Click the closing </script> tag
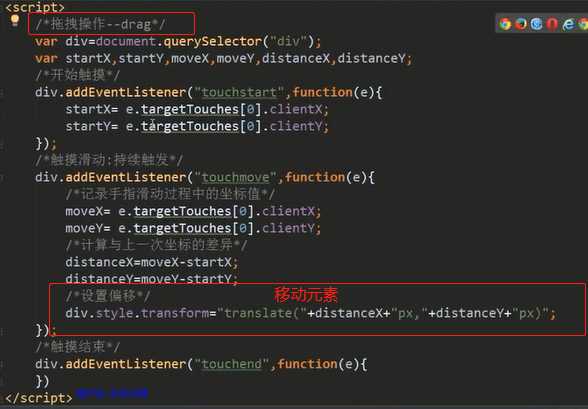The height and width of the screenshot is (409, 588). [39, 398]
